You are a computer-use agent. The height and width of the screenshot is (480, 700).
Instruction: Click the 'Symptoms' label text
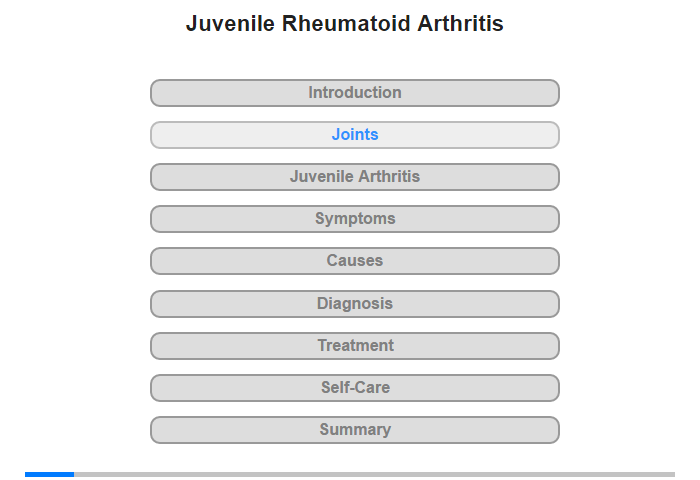[355, 219]
